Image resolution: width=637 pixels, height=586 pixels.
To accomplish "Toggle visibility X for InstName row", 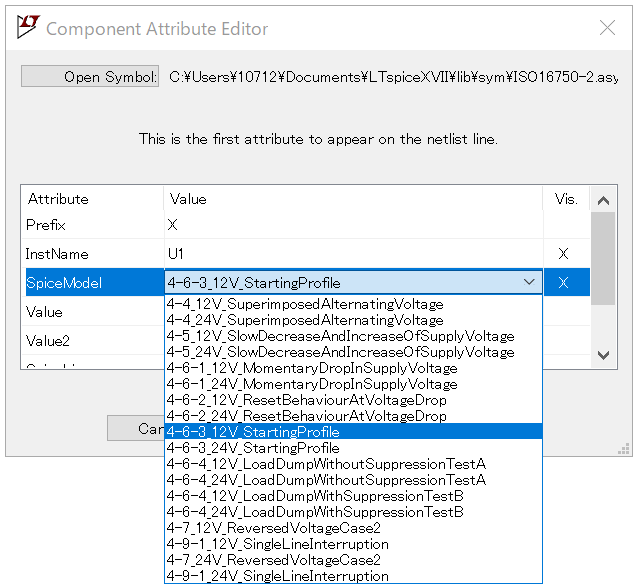I will [563, 254].
